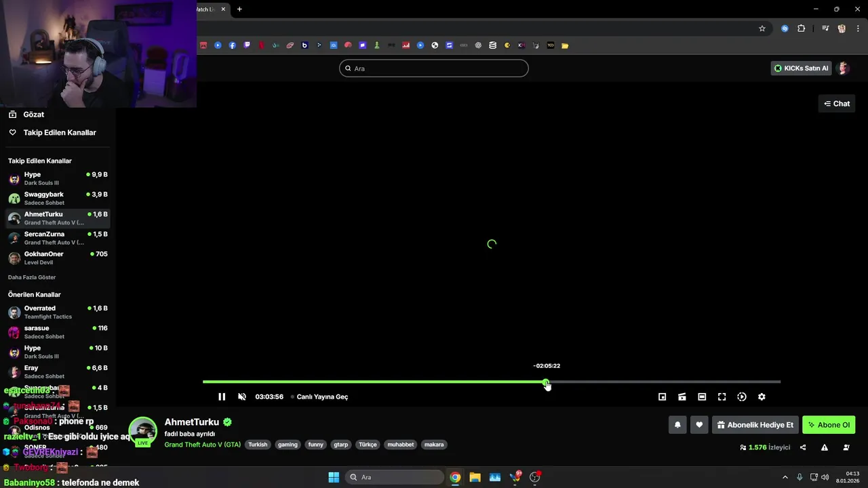
Task: Toggle the heart follow button
Action: click(699, 425)
